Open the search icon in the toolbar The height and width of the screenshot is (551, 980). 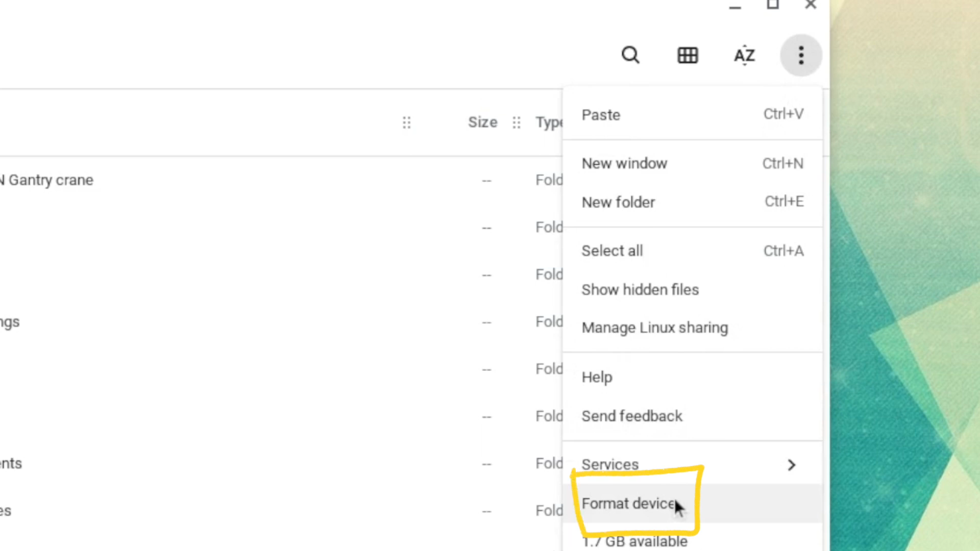(630, 55)
